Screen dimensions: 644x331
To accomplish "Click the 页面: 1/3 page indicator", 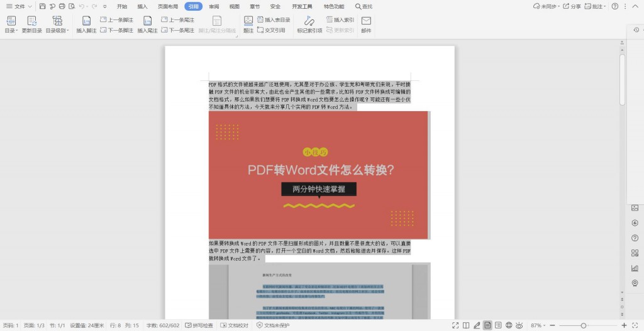I will coord(34,325).
